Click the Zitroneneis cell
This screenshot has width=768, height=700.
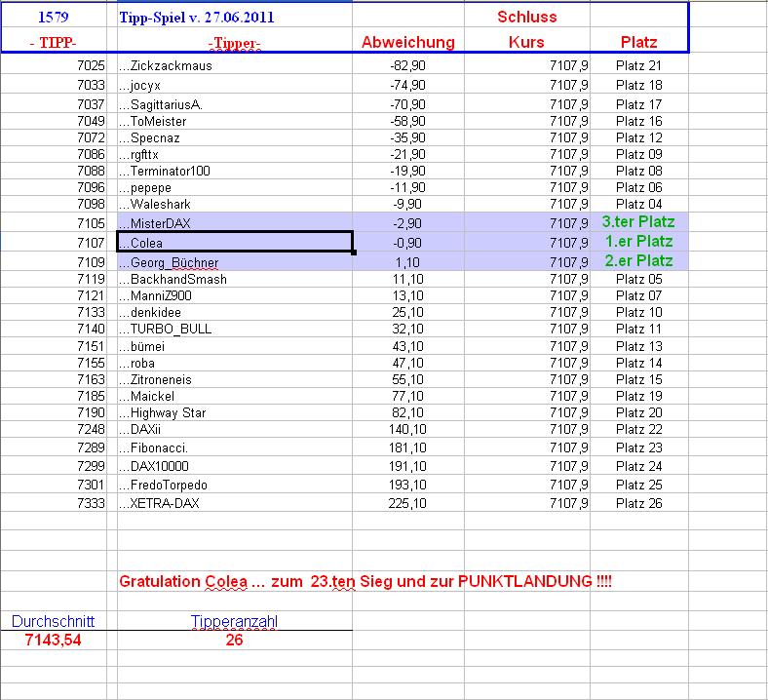click(x=235, y=379)
